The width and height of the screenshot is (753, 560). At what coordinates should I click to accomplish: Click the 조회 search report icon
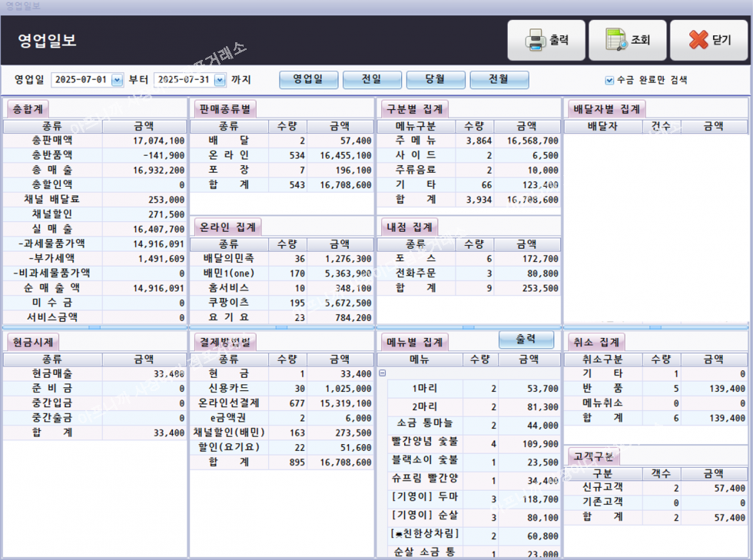(615, 40)
